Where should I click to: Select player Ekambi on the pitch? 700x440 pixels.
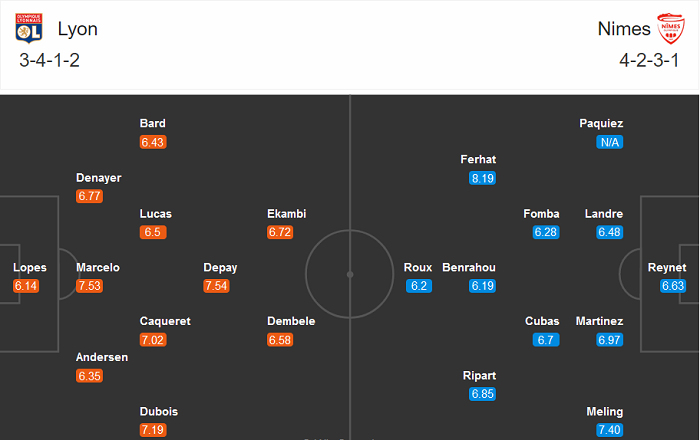tap(286, 214)
